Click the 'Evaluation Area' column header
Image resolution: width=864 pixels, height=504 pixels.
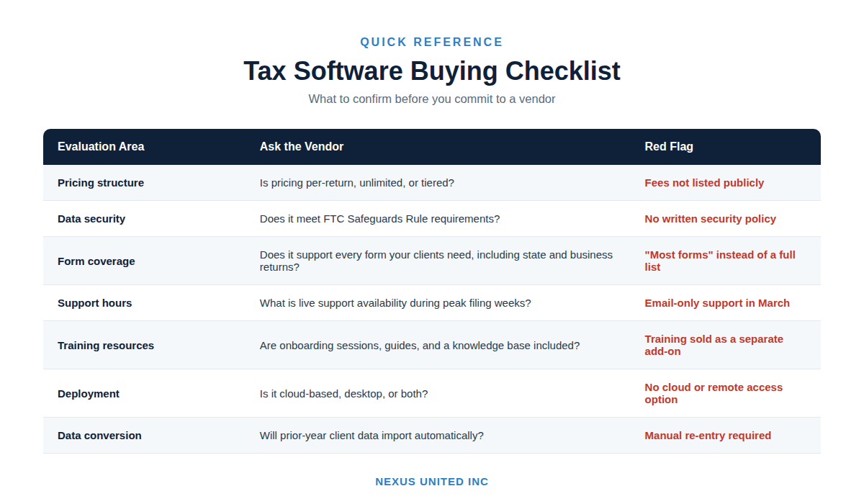click(x=101, y=146)
